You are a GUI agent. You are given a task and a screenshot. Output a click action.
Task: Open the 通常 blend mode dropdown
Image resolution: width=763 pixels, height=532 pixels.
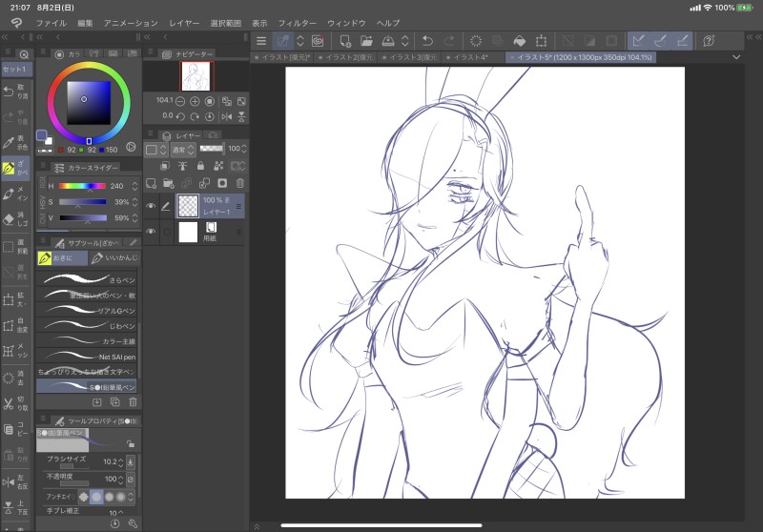185,150
